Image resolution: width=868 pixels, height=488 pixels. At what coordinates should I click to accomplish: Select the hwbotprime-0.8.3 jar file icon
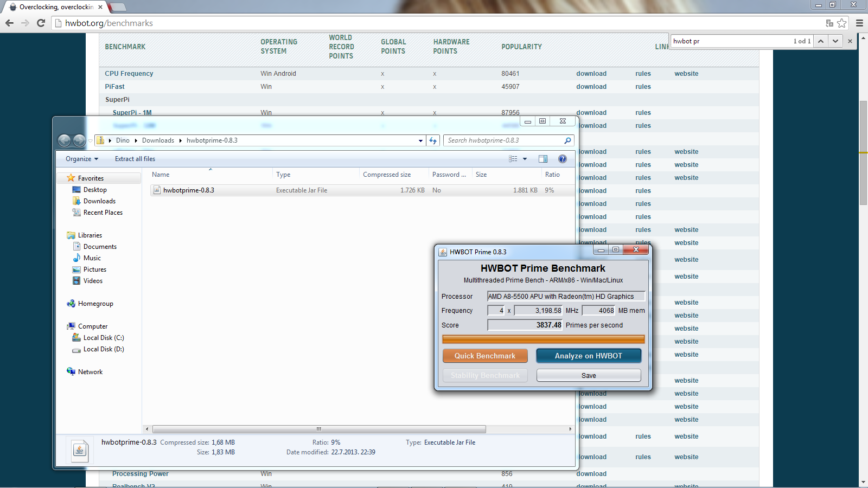click(157, 190)
